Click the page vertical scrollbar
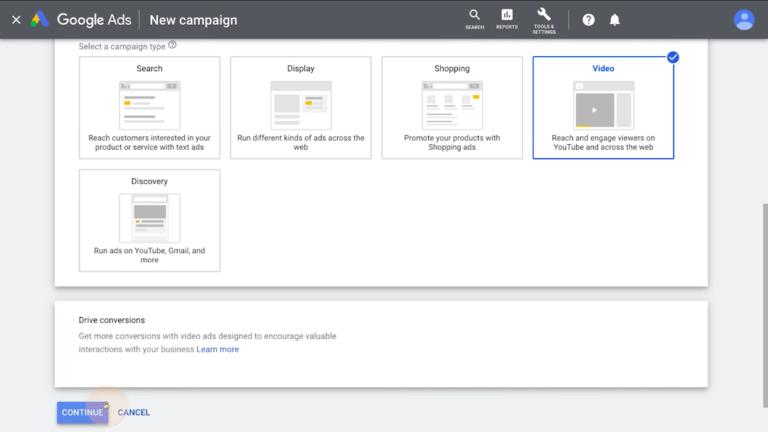The width and height of the screenshot is (768, 432). point(765,306)
